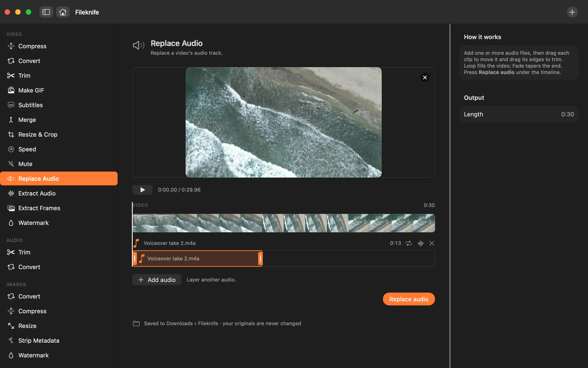Viewport: 588px width, 368px height.
Task: Click the left trim handle of audio clip
Action: [135, 259]
